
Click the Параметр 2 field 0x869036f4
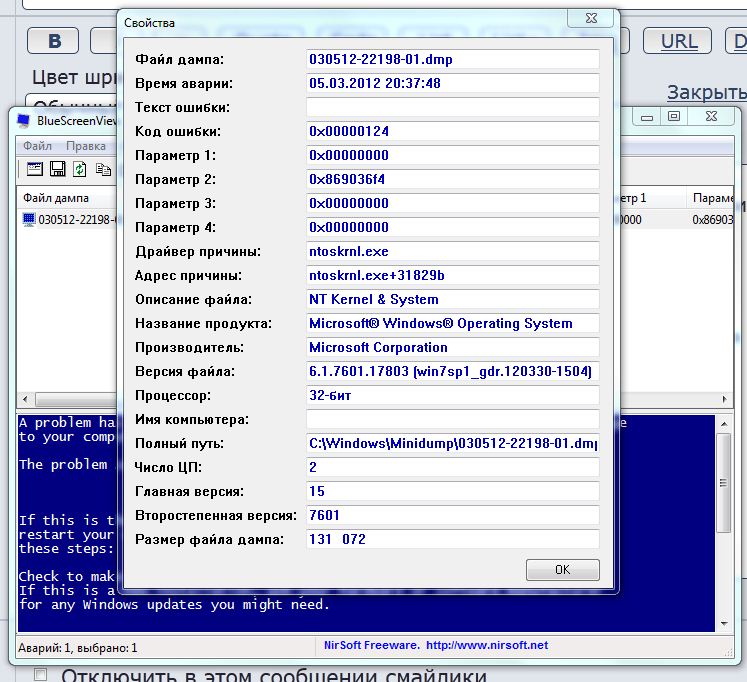453,180
